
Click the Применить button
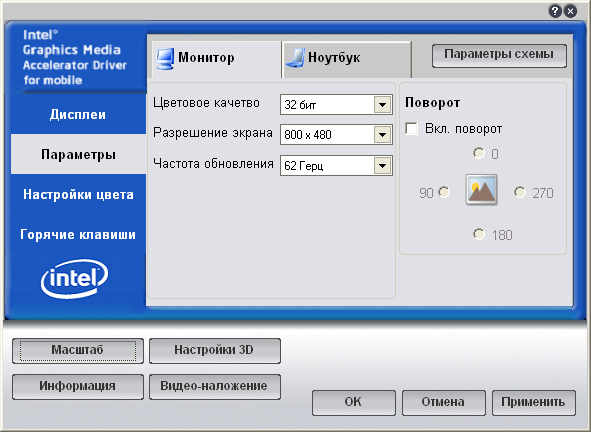[534, 403]
